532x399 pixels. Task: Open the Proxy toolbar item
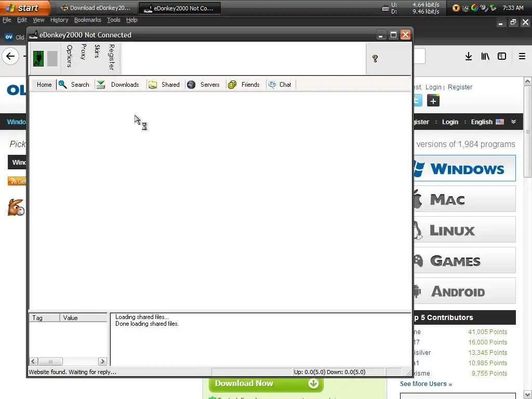[83, 51]
